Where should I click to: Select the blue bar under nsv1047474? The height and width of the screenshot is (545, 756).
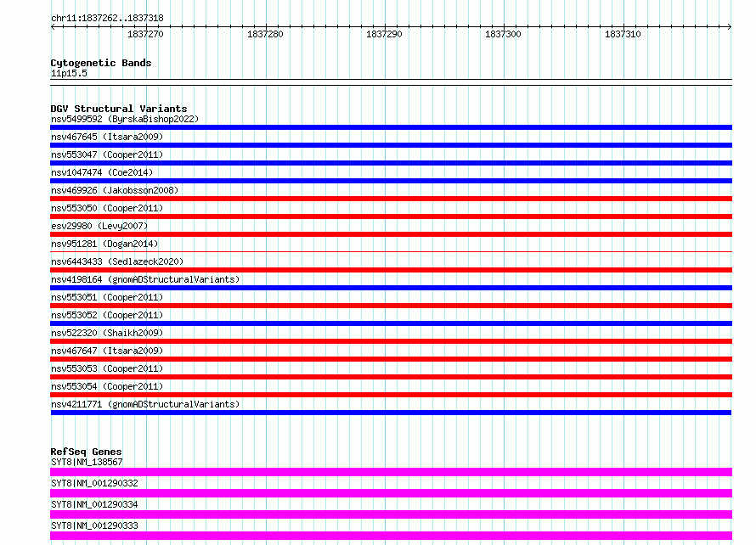(x=391, y=181)
